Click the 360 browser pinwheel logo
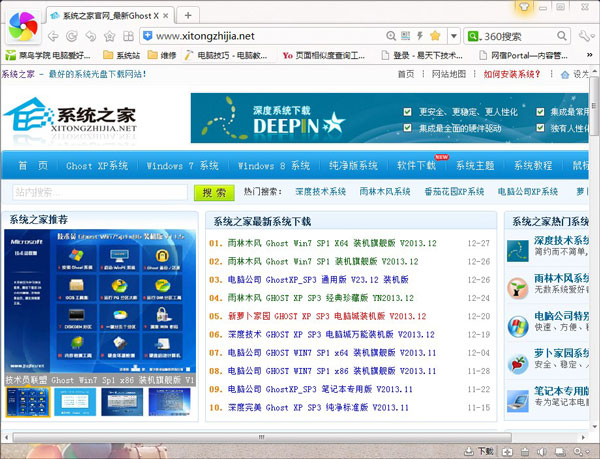This screenshot has height=459, width=600. [x=23, y=26]
